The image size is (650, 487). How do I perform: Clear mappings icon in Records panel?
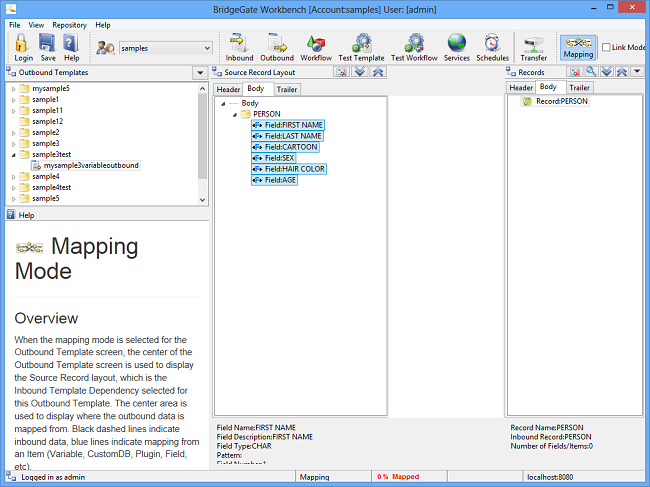point(575,72)
